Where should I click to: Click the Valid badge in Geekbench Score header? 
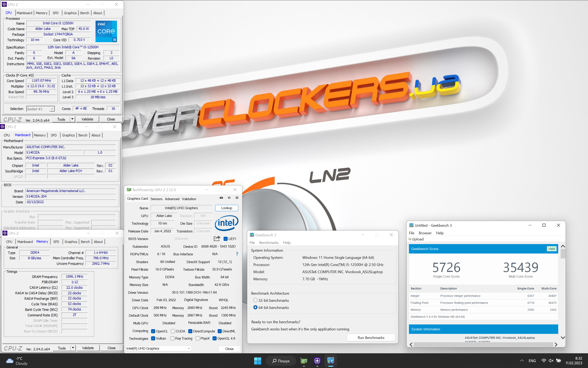click(551, 248)
